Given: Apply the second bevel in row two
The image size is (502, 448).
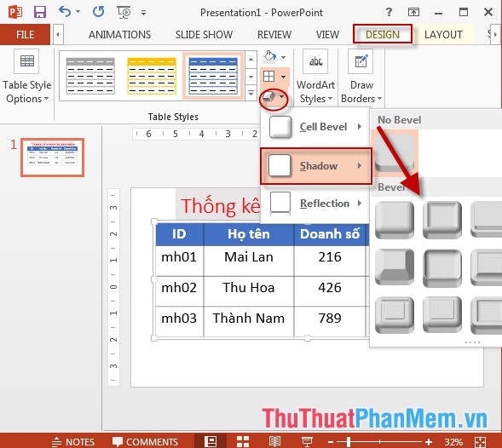Looking at the screenshot, I should (442, 267).
